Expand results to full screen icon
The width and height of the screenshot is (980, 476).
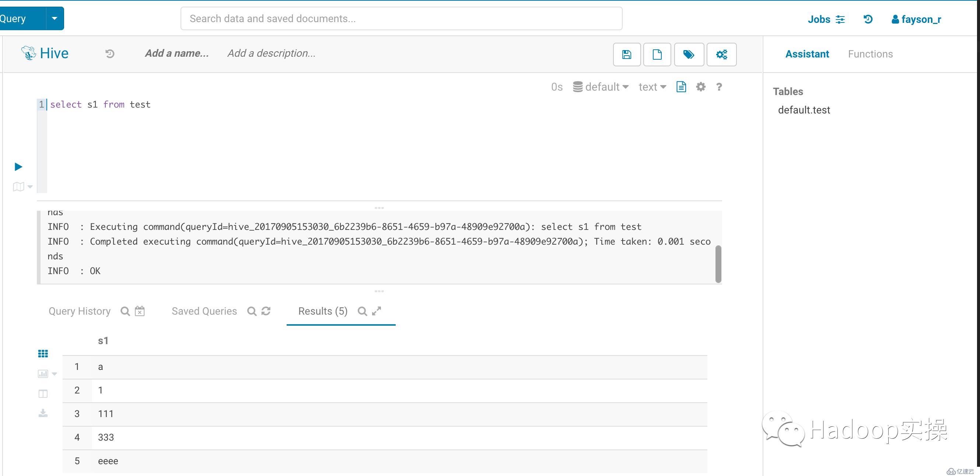tap(376, 311)
